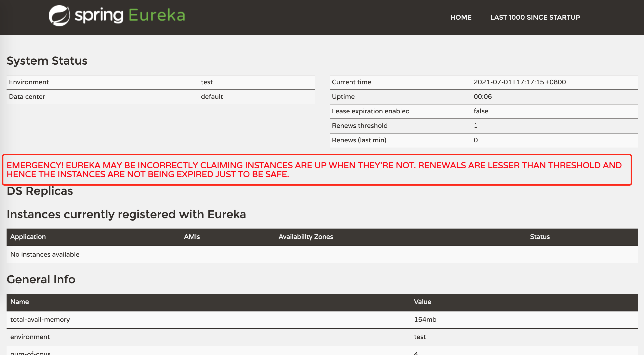Viewport: 644px width, 355px height.
Task: Click the AMIs column header
Action: (192, 237)
